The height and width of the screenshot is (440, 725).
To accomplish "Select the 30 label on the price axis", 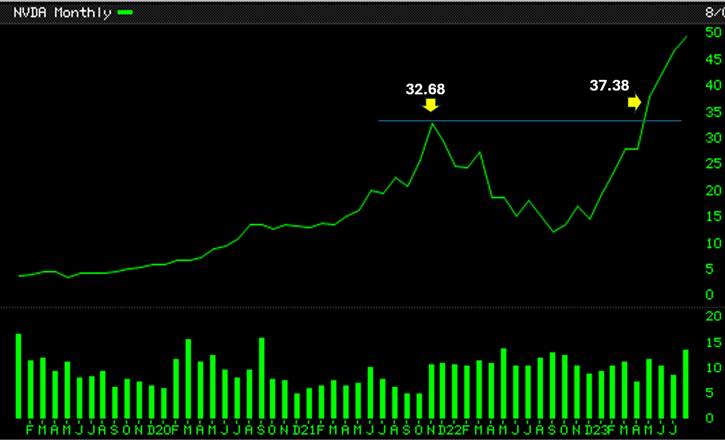I will coord(713,138).
